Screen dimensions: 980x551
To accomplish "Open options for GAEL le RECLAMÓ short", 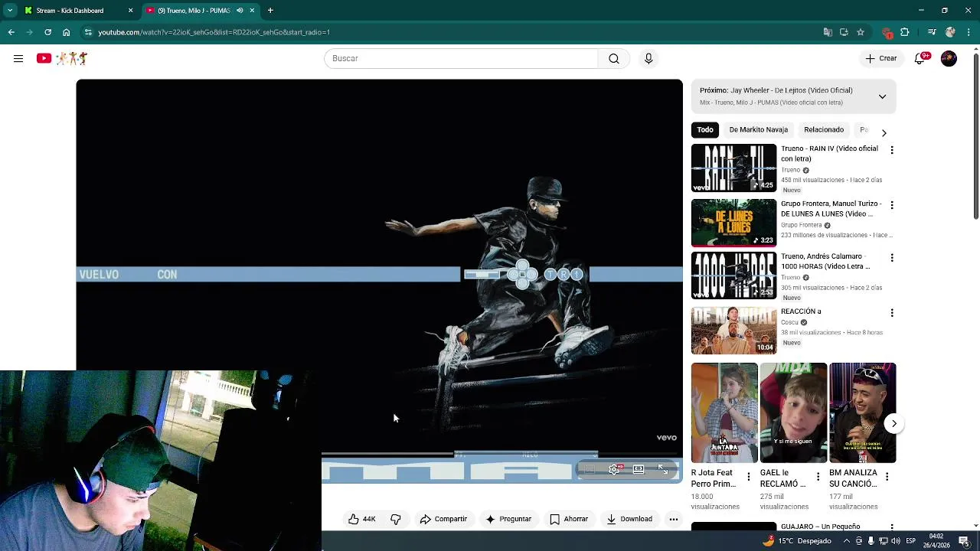I will [x=818, y=477].
